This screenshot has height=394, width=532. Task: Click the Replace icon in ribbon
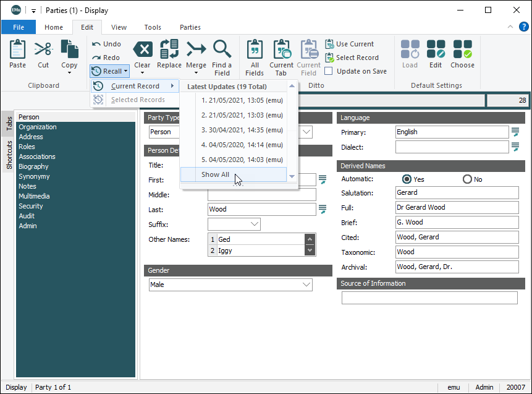[x=169, y=49]
